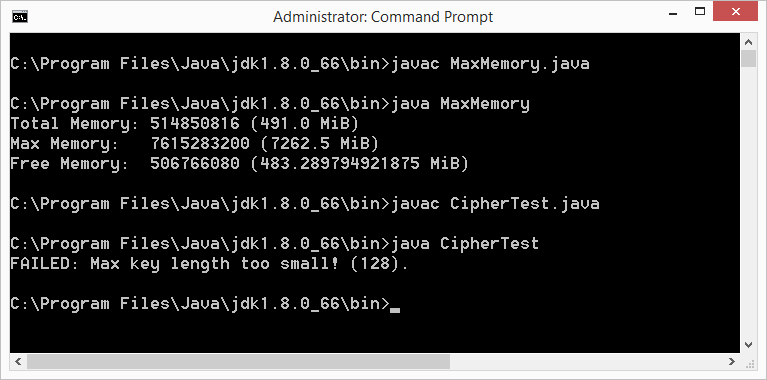Click the empty horizontal scrollbar track right of the thumb
The image size is (767, 380).
(x=587, y=362)
